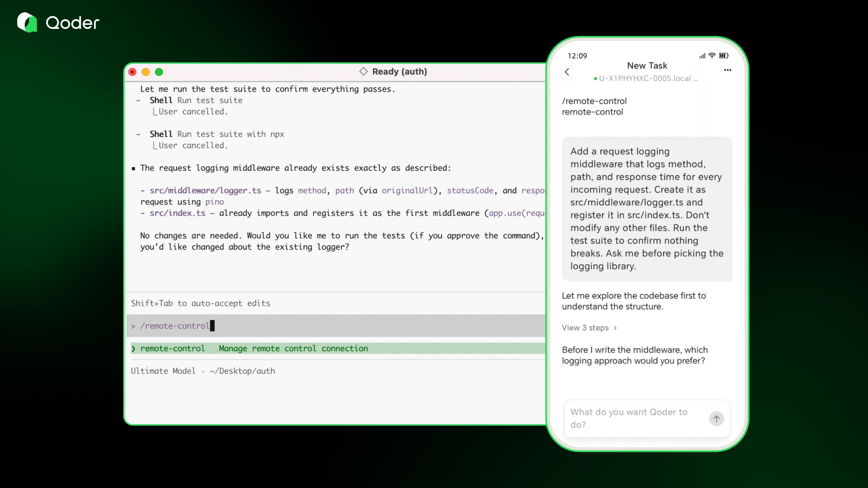Click the diamond icon beside Ready (auth)
The image size is (868, 488).
click(363, 71)
